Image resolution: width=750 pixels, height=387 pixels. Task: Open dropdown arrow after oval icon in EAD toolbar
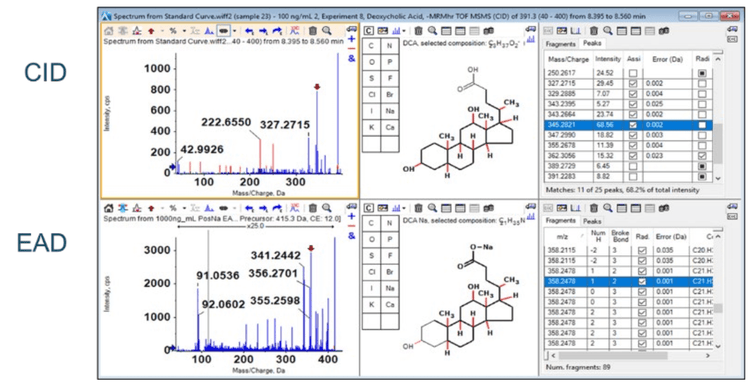[234, 208]
